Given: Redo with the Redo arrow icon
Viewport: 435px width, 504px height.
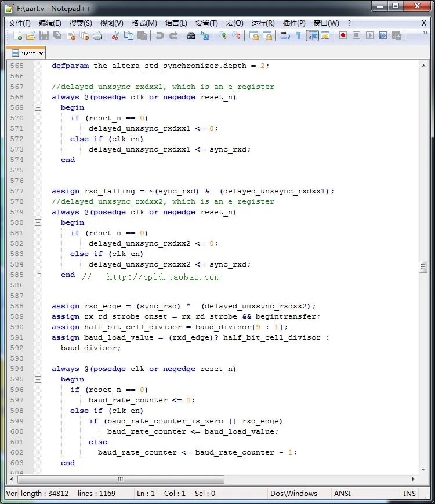Looking at the screenshot, I should 173,35.
